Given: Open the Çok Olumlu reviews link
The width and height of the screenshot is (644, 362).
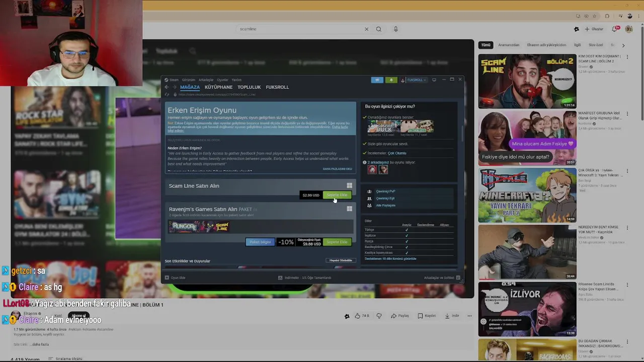Looking at the screenshot, I should (x=397, y=153).
